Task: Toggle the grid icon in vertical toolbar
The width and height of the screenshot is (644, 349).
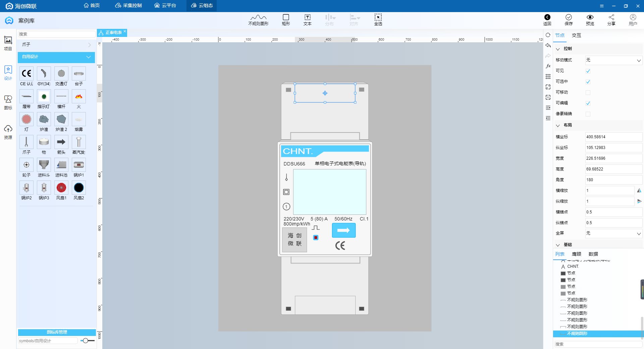Action: click(x=548, y=77)
